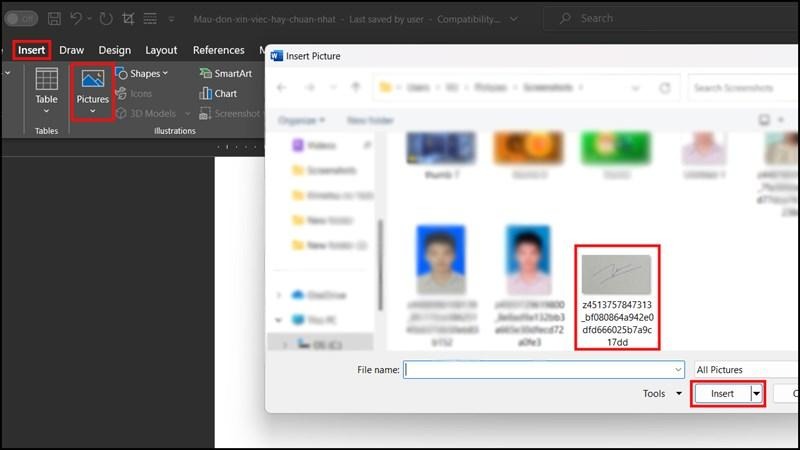This screenshot has height=450, width=800.
Task: Expand the All Pictures file type list
Action: pyautogui.click(x=745, y=369)
